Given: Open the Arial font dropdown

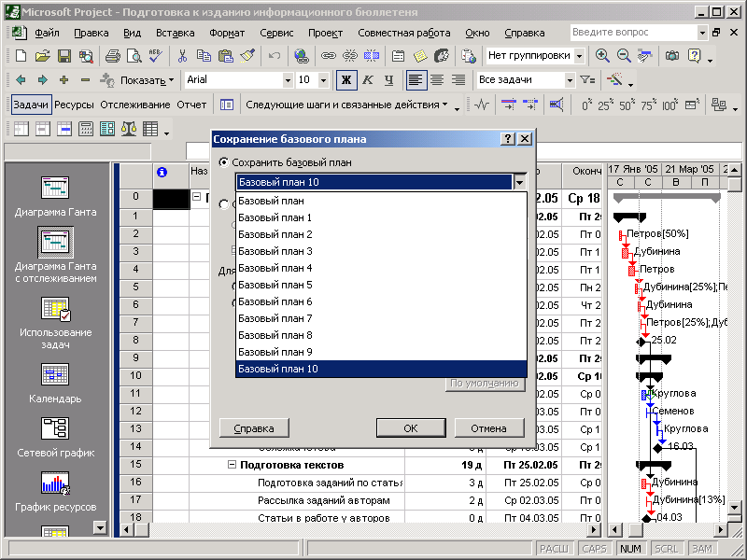Looking at the screenshot, I should [x=288, y=80].
